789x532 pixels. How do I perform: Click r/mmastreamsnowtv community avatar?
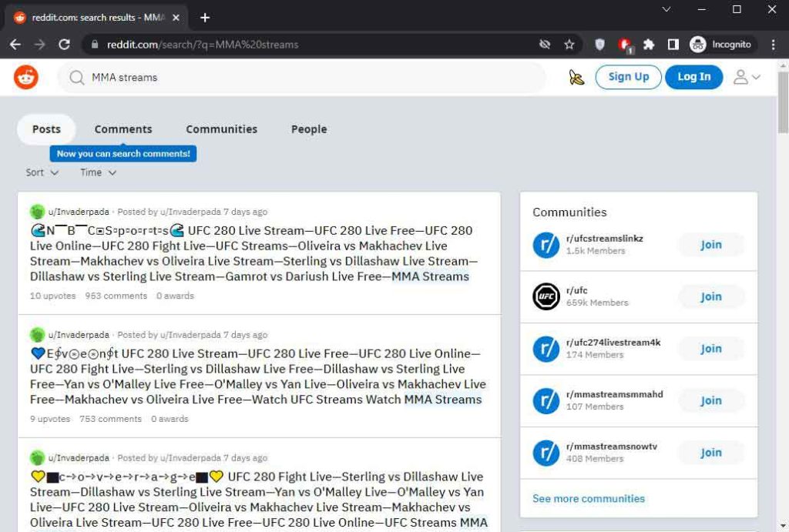click(x=546, y=453)
